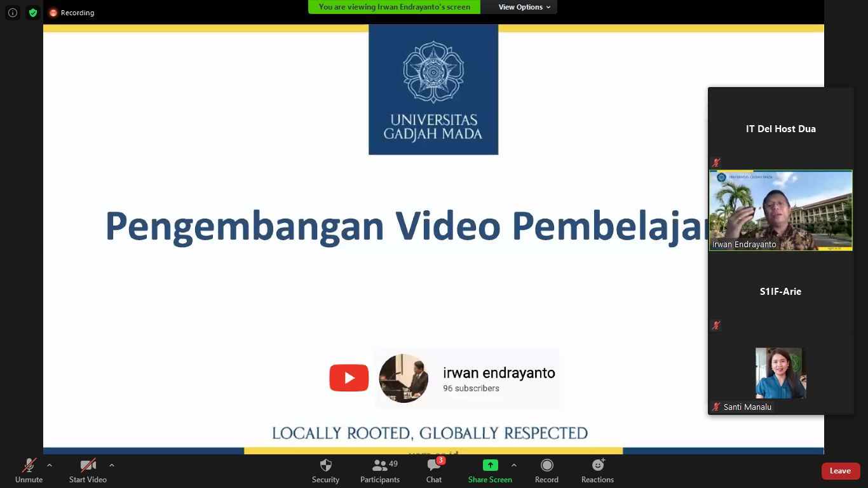868x488 pixels.
Task: Click the muted mic icon beside Santi Manalu
Action: [716, 407]
